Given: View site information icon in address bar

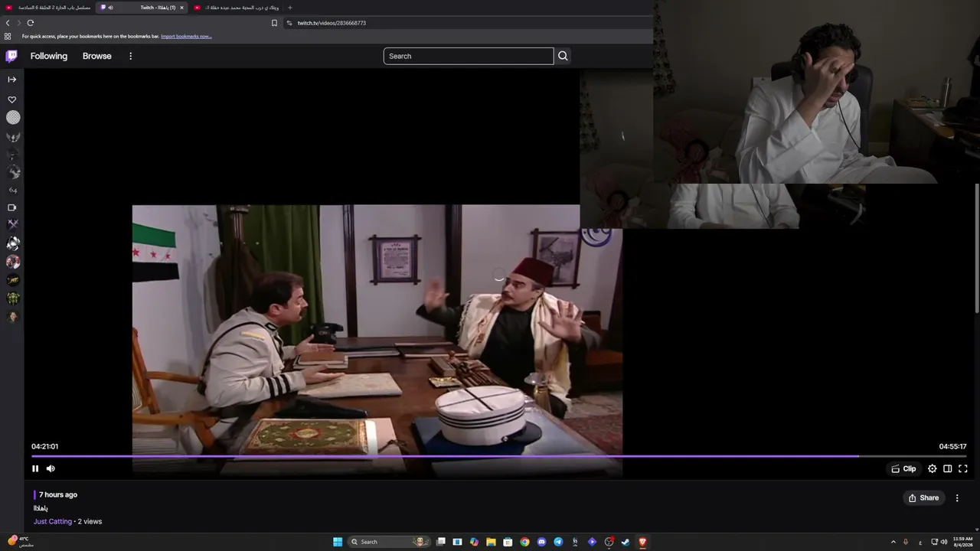Looking at the screenshot, I should [289, 23].
